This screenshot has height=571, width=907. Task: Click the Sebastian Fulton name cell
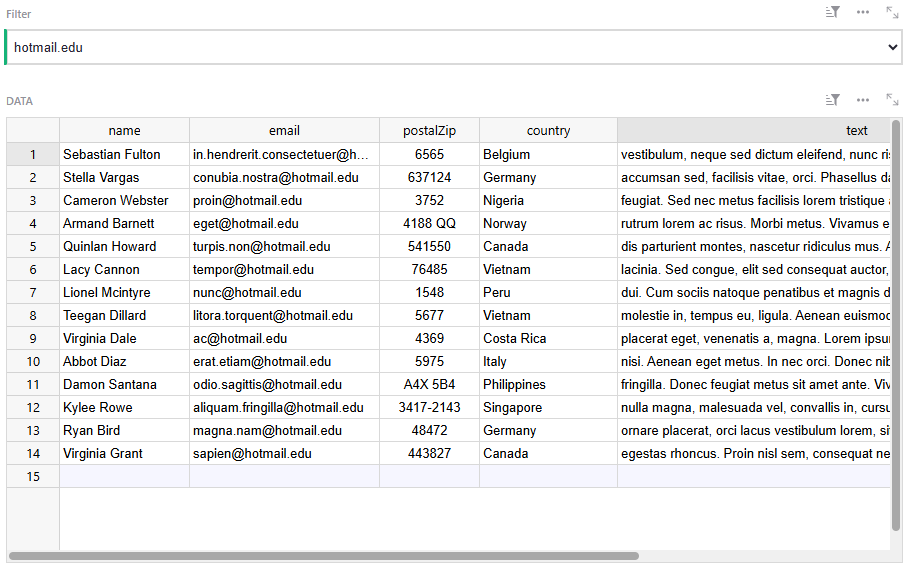click(x=124, y=154)
